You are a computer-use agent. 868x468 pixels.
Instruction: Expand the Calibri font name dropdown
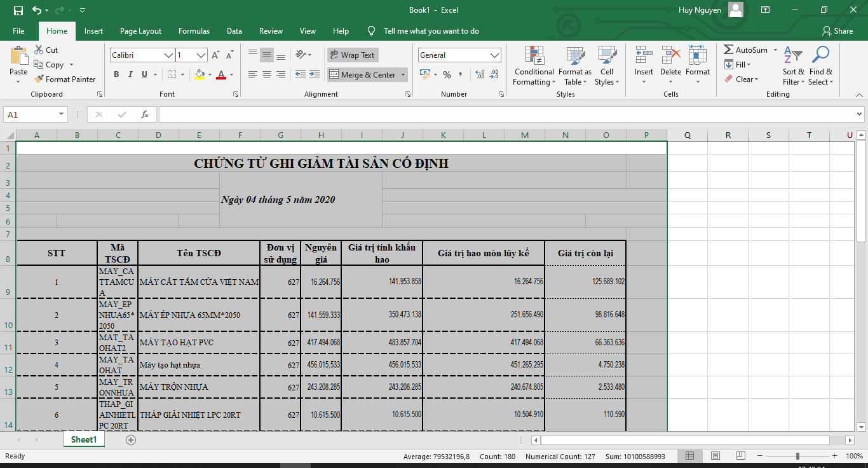pyautogui.click(x=169, y=55)
